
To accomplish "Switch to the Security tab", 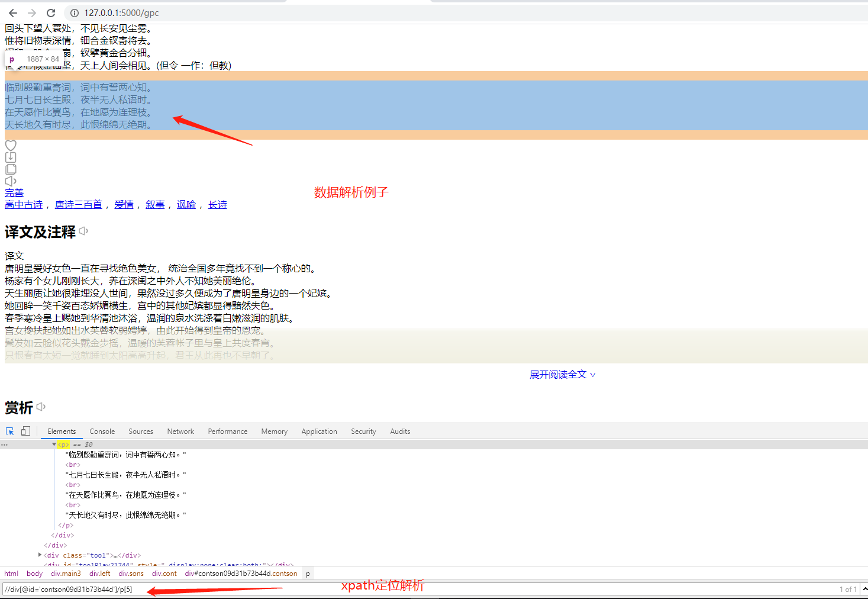I will point(363,431).
